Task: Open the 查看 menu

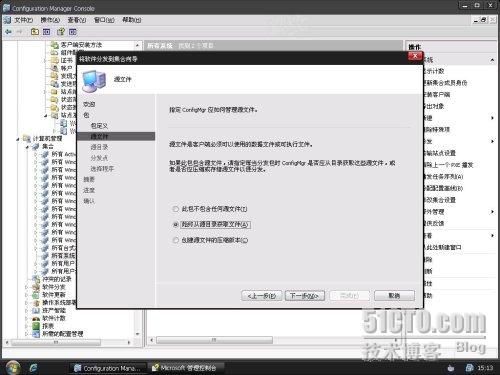Action: [x=77, y=20]
